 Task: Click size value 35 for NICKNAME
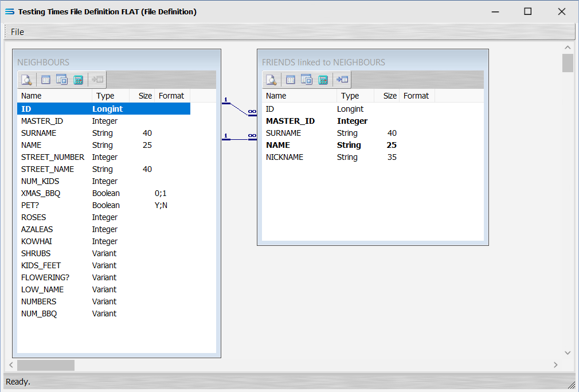click(x=392, y=157)
